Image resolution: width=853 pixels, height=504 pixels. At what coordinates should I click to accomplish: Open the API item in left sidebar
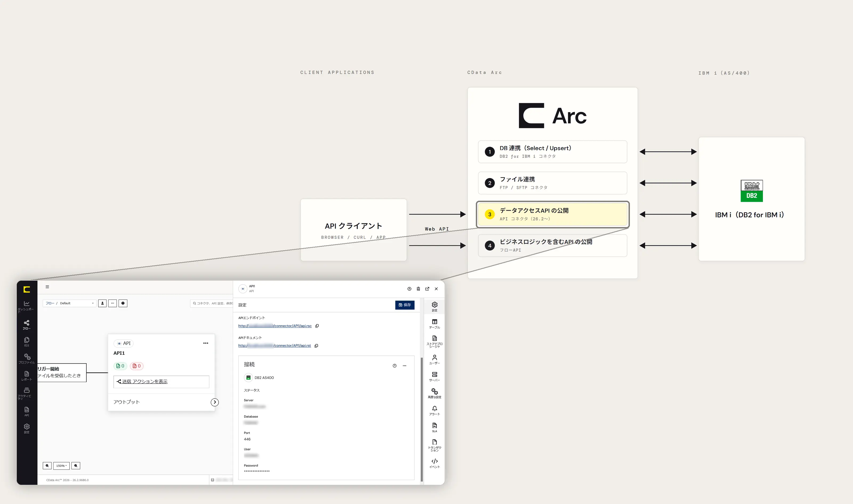26,411
